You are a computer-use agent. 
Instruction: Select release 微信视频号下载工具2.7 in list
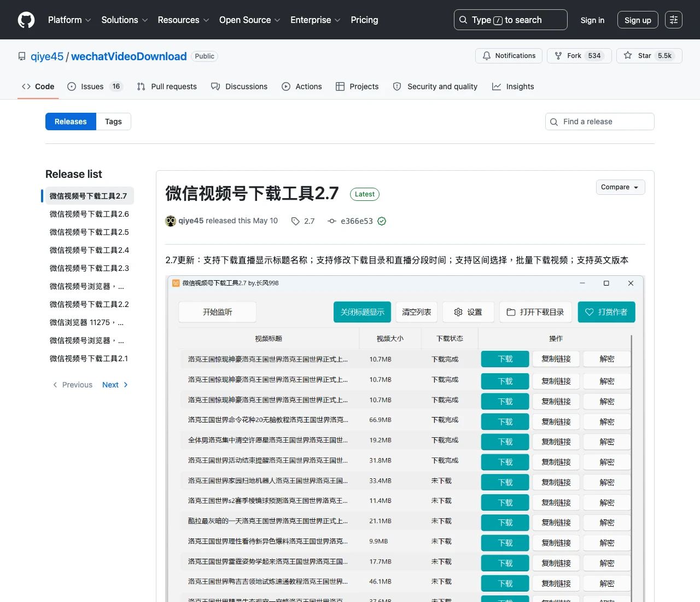[x=89, y=196]
